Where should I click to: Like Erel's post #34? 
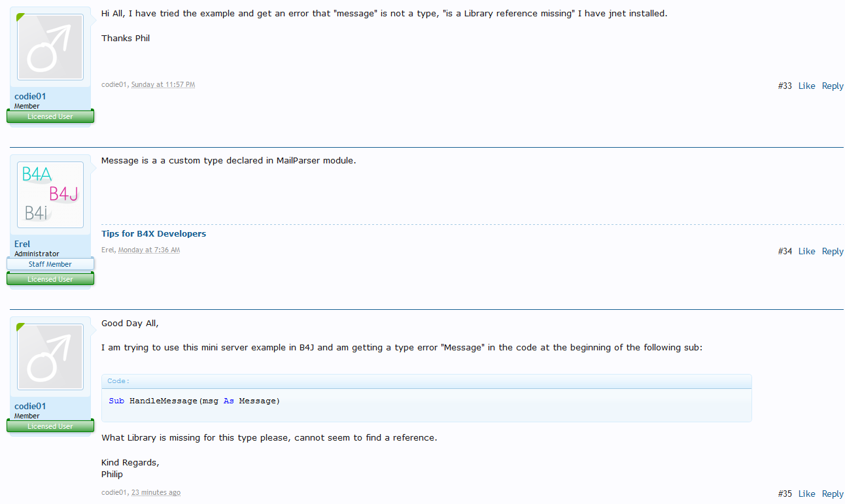806,251
